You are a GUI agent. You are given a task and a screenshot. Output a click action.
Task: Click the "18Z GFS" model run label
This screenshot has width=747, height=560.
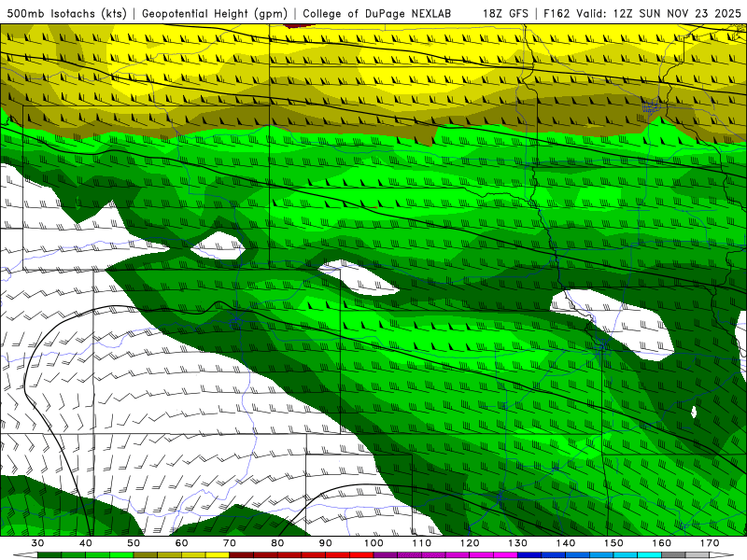coord(505,13)
